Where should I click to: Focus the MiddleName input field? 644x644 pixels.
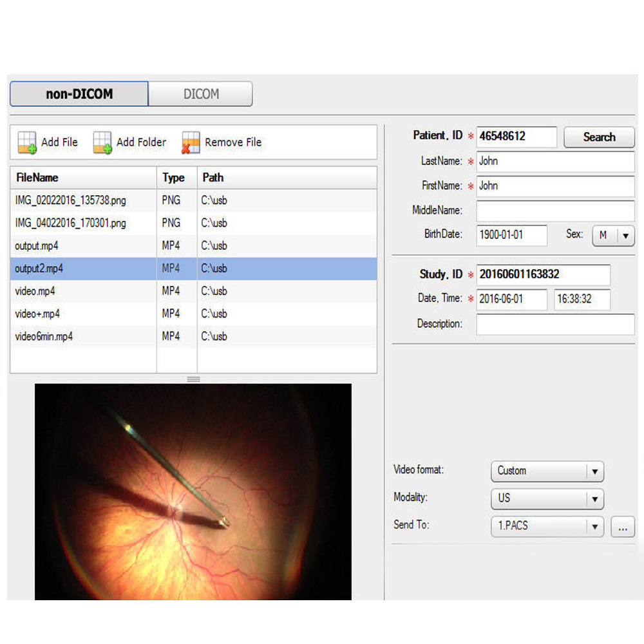coord(555,211)
